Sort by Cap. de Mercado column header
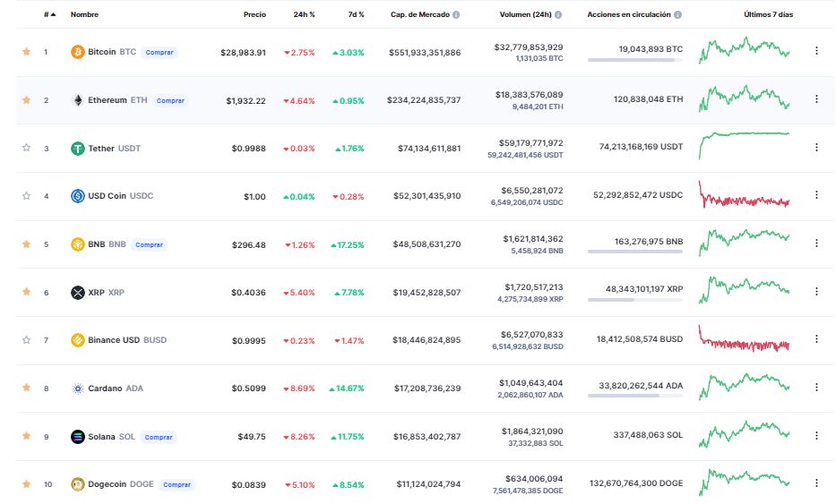This screenshot has height=504, width=836. pyautogui.click(x=419, y=14)
